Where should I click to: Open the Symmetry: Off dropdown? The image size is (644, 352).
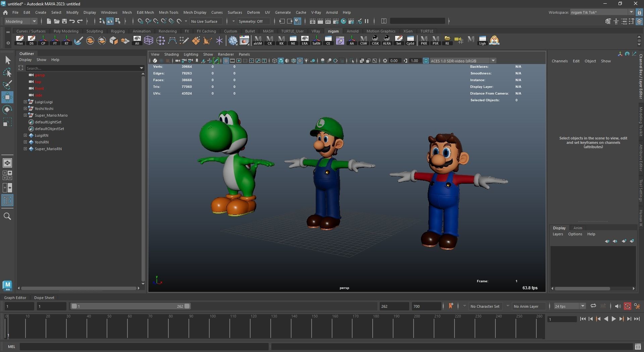254,21
